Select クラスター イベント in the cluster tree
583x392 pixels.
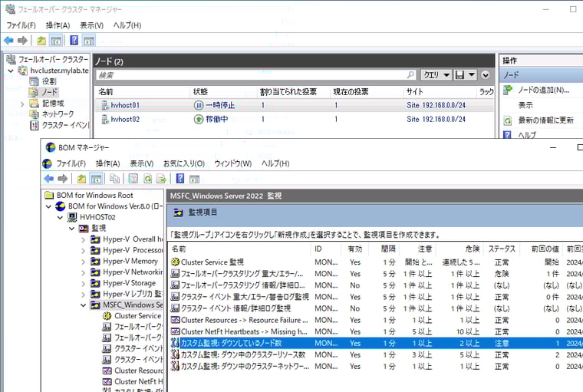(65, 125)
